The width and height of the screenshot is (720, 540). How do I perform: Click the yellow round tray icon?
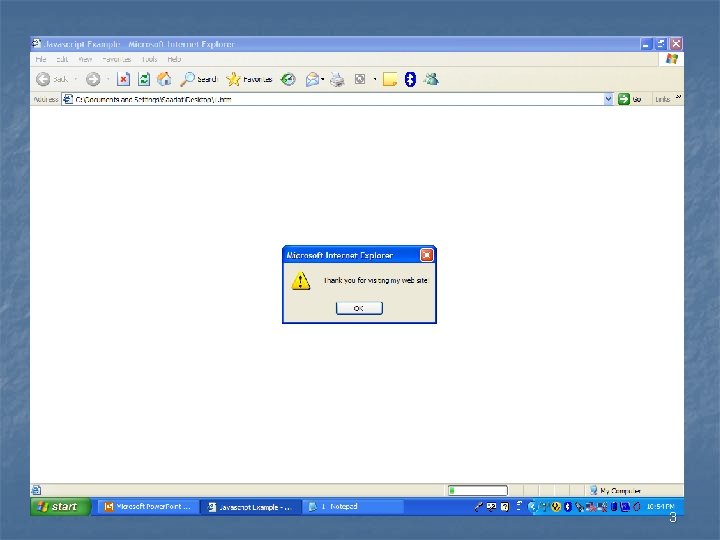[556, 506]
